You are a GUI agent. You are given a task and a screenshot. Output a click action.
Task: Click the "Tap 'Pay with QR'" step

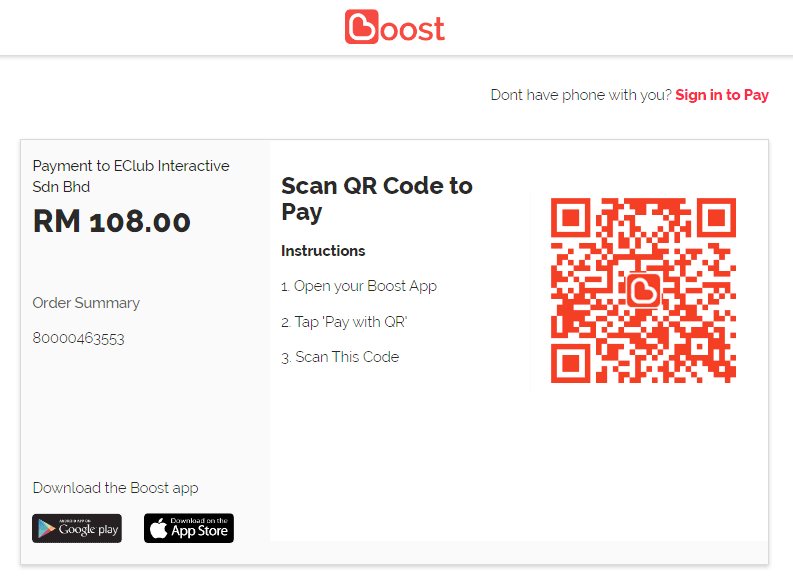[345, 322]
